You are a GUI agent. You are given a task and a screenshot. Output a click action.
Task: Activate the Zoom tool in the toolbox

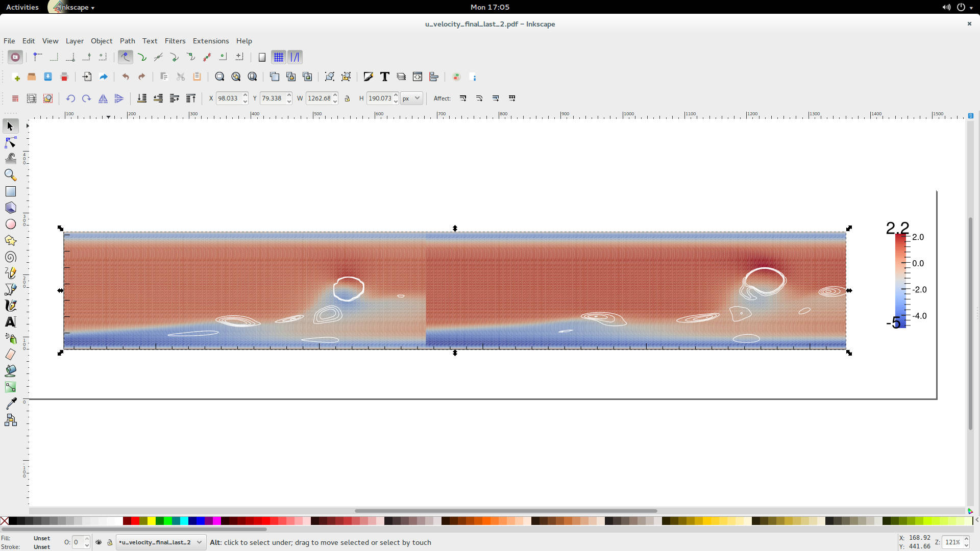10,175
